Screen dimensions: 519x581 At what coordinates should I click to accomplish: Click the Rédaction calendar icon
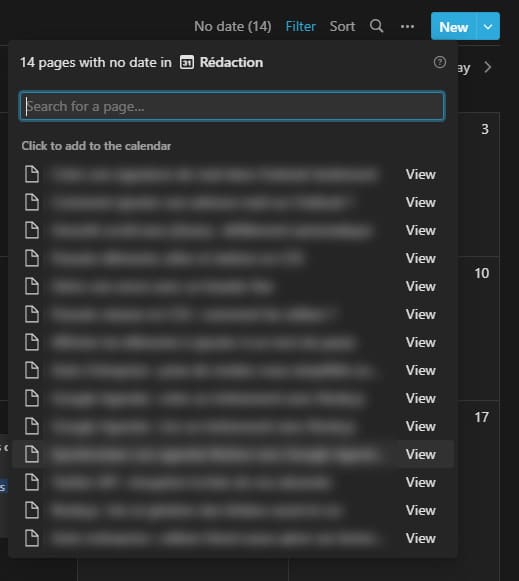pyautogui.click(x=187, y=62)
